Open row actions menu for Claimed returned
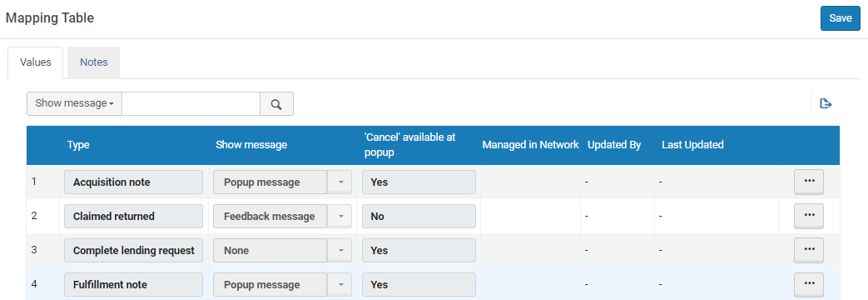This screenshot has height=300, width=868. (809, 216)
